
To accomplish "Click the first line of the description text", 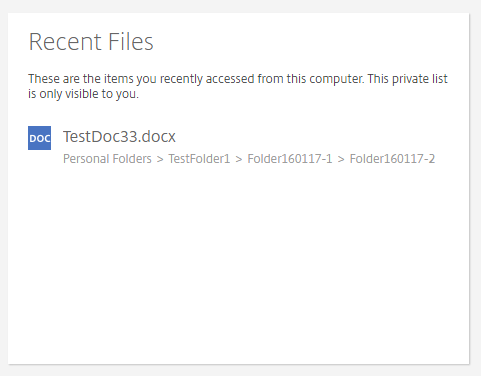I will [x=238, y=79].
